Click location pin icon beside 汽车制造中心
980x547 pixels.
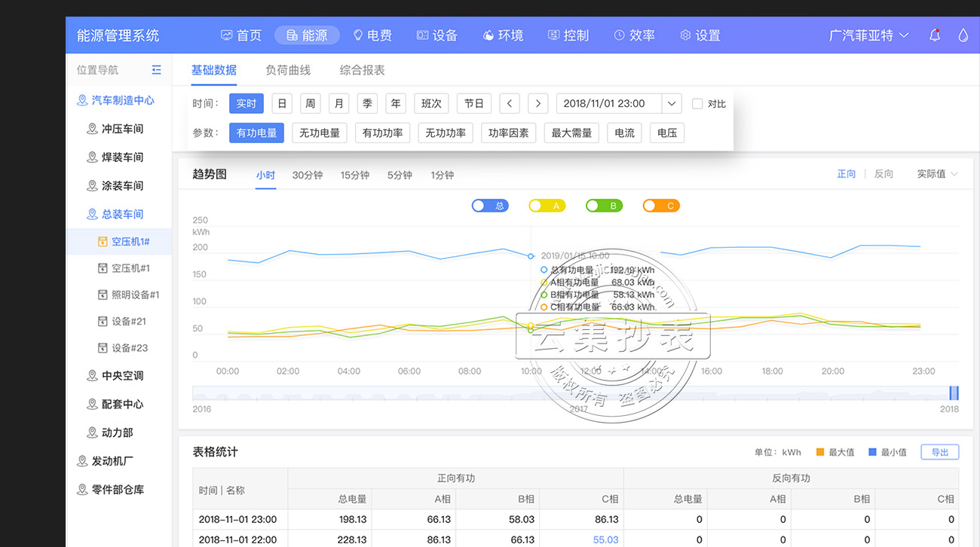(82, 100)
